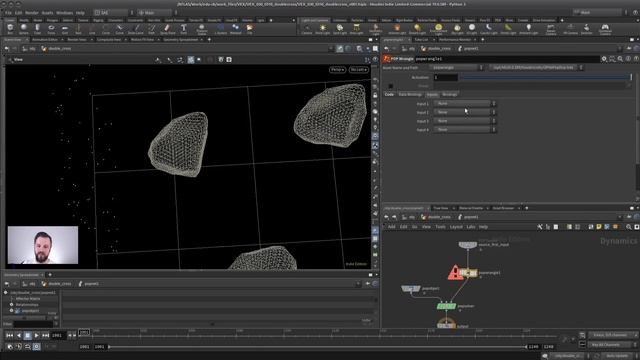Screen dimensions: 640x360
Task: Open the Asset Name popwrangle dropdown
Action: click(x=456, y=68)
